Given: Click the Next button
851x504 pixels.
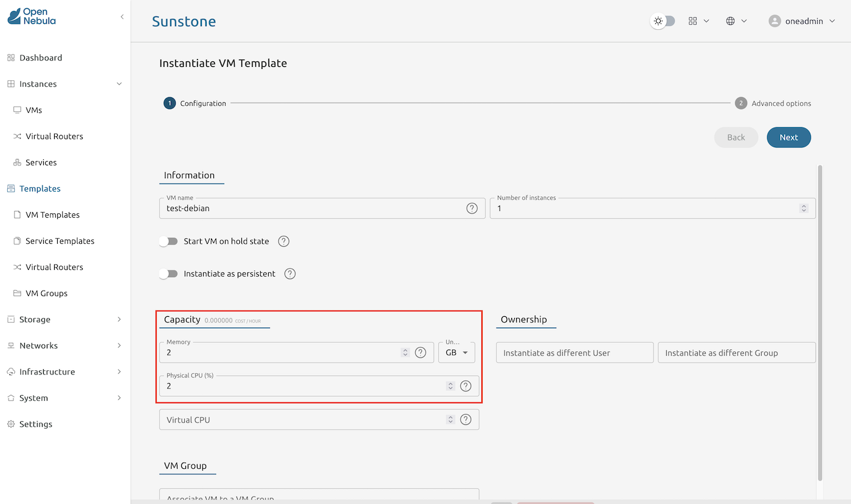Looking at the screenshot, I should tap(788, 137).
